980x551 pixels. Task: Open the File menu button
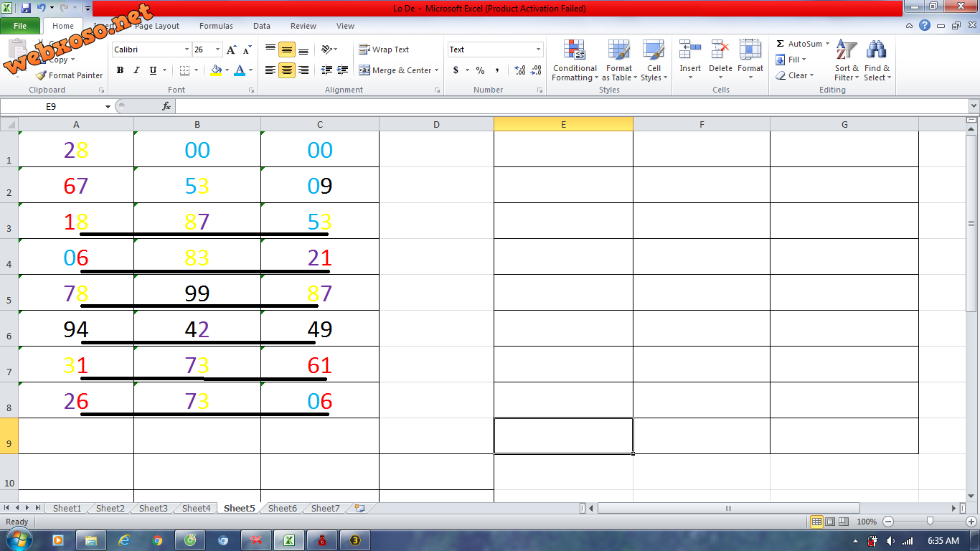coord(20,26)
